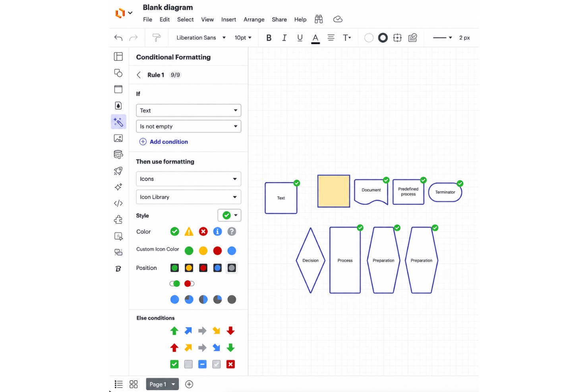
Task: Open the Icon Library dropdown
Action: coord(189,197)
